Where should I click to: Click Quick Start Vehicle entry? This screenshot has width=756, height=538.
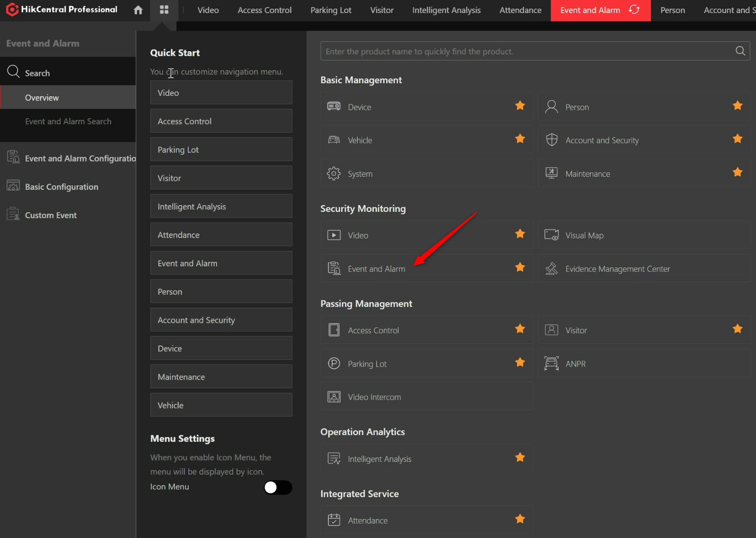coord(221,405)
